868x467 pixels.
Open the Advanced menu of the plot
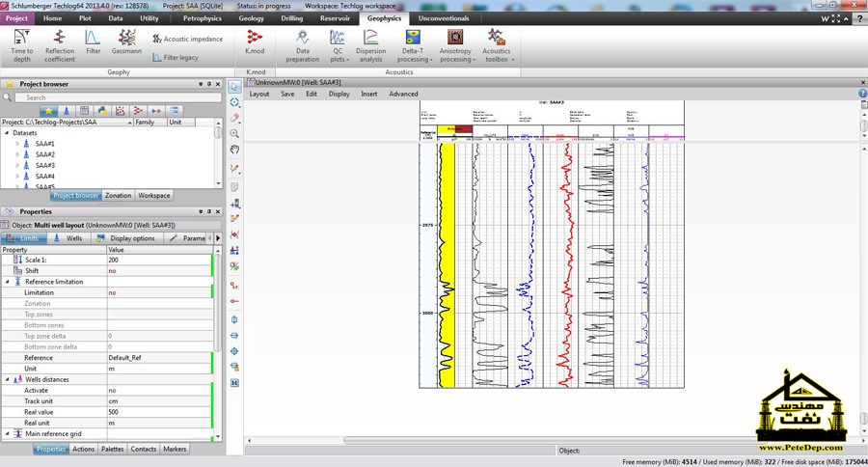[403, 95]
